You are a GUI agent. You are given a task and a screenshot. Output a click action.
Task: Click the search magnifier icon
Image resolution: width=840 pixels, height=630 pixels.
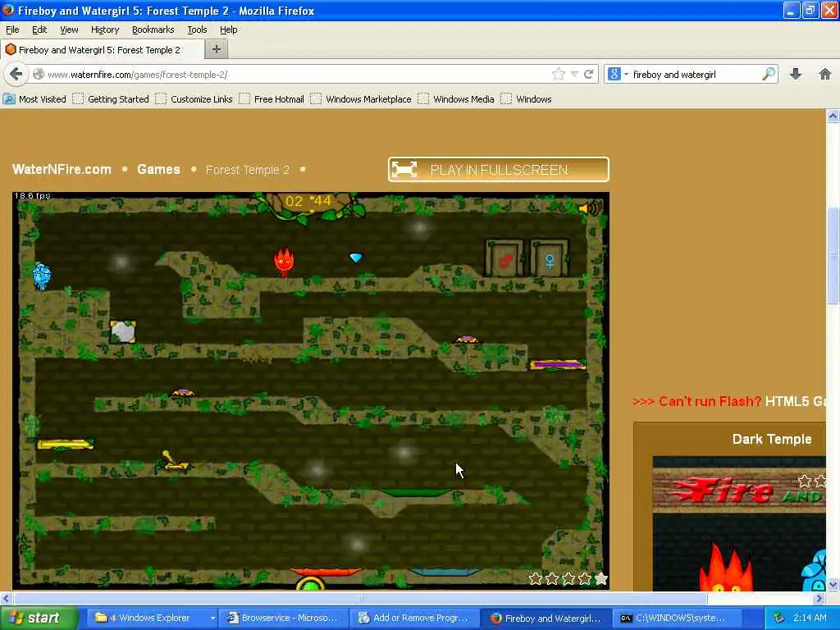tap(768, 74)
